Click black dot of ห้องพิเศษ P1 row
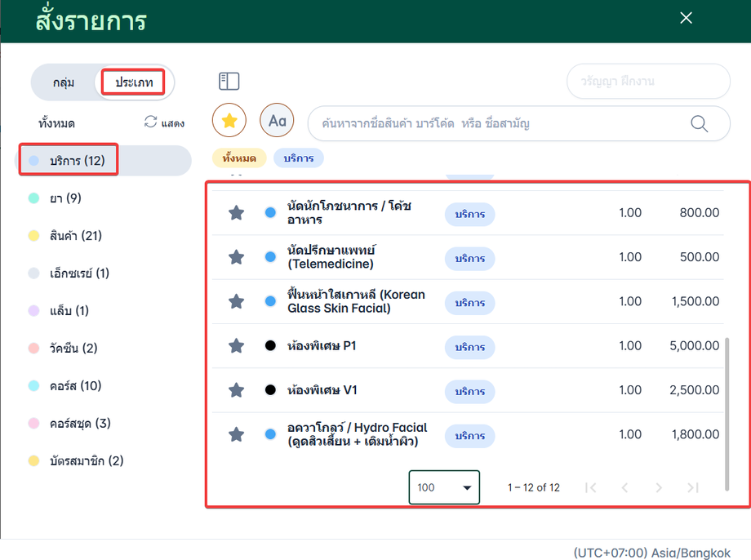This screenshot has width=751, height=560. (271, 346)
